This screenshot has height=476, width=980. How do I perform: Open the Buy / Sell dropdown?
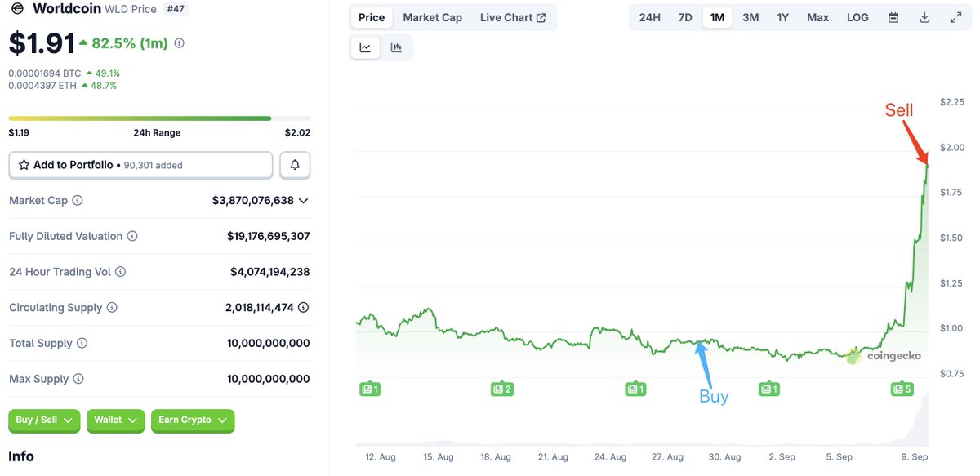(x=44, y=420)
